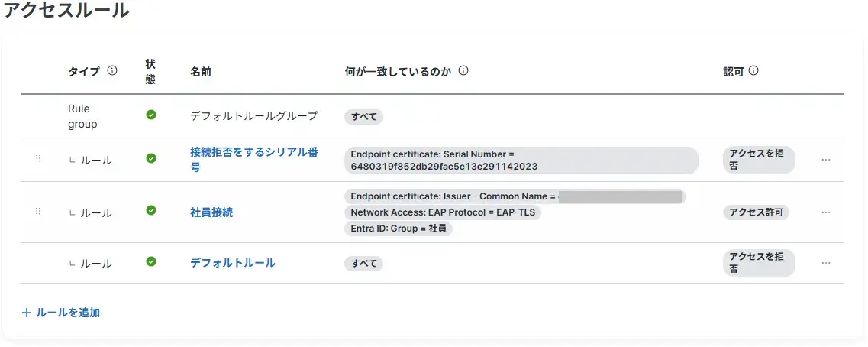Click green status icon of デフォルトルールグループ
Screen dimensions: 868x347
pos(151,115)
